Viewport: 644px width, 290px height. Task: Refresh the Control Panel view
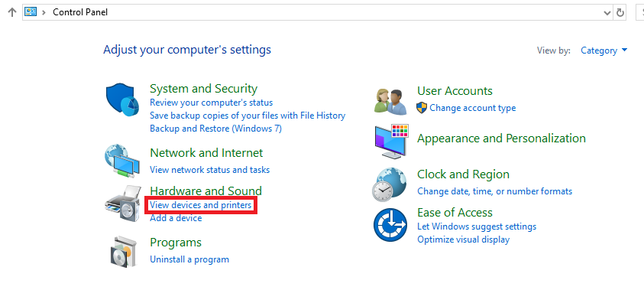click(620, 13)
